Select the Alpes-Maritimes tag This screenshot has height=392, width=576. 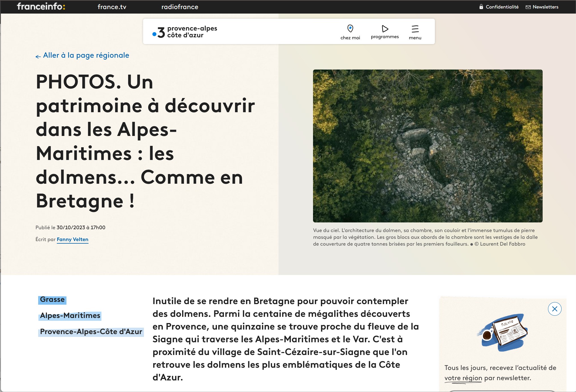tap(70, 315)
